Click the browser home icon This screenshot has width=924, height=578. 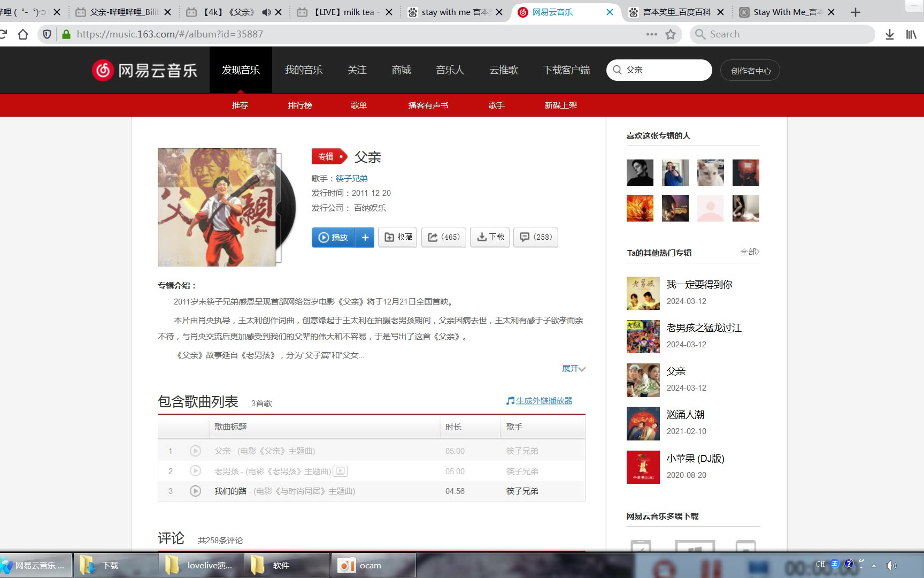23,34
